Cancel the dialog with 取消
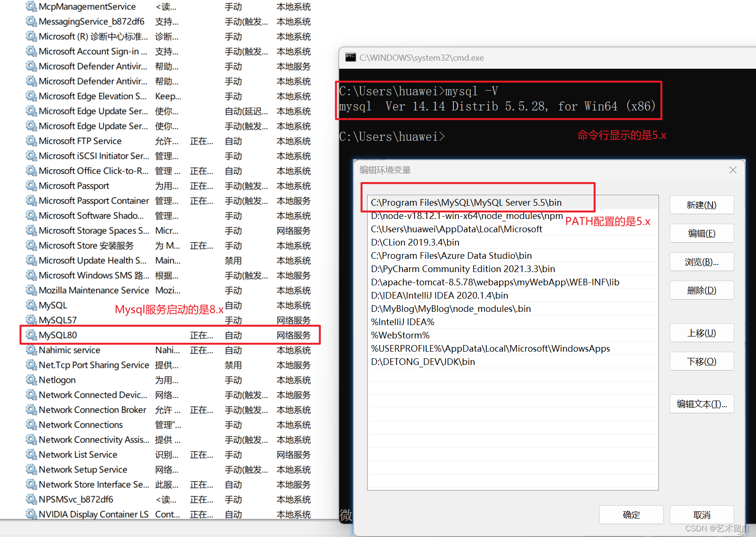756x537 pixels. click(702, 515)
